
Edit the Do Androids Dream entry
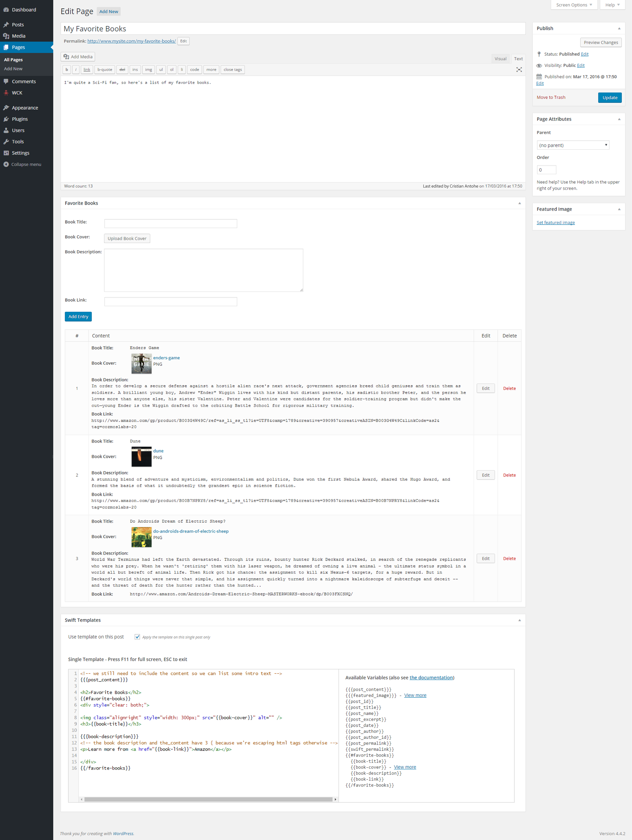click(486, 559)
